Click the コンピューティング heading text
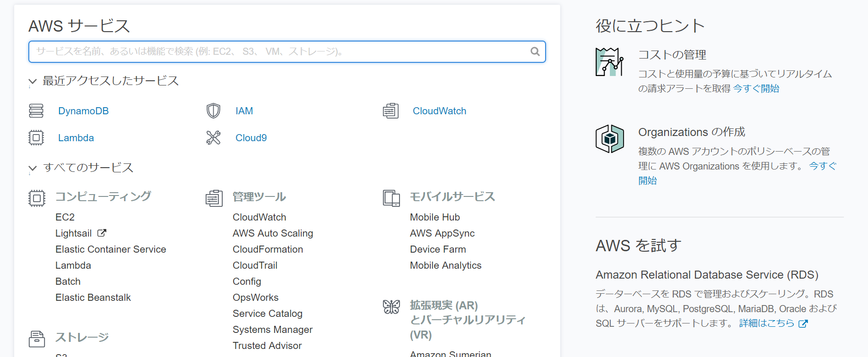The width and height of the screenshot is (868, 357). coord(103,196)
